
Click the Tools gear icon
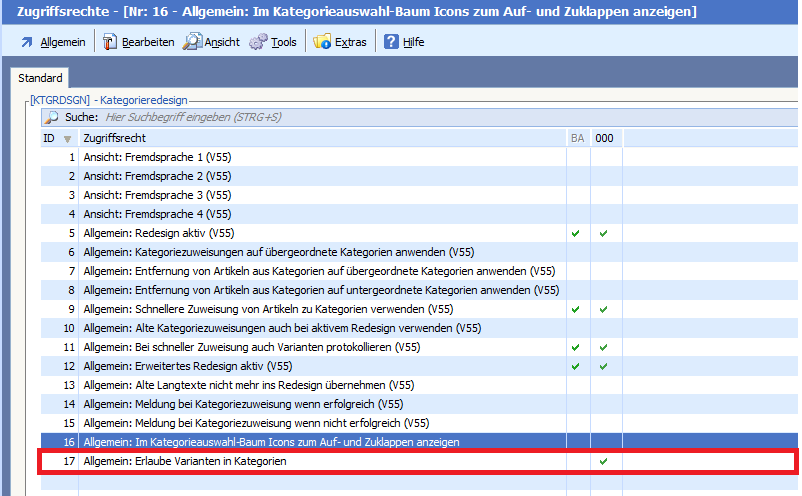pos(258,42)
